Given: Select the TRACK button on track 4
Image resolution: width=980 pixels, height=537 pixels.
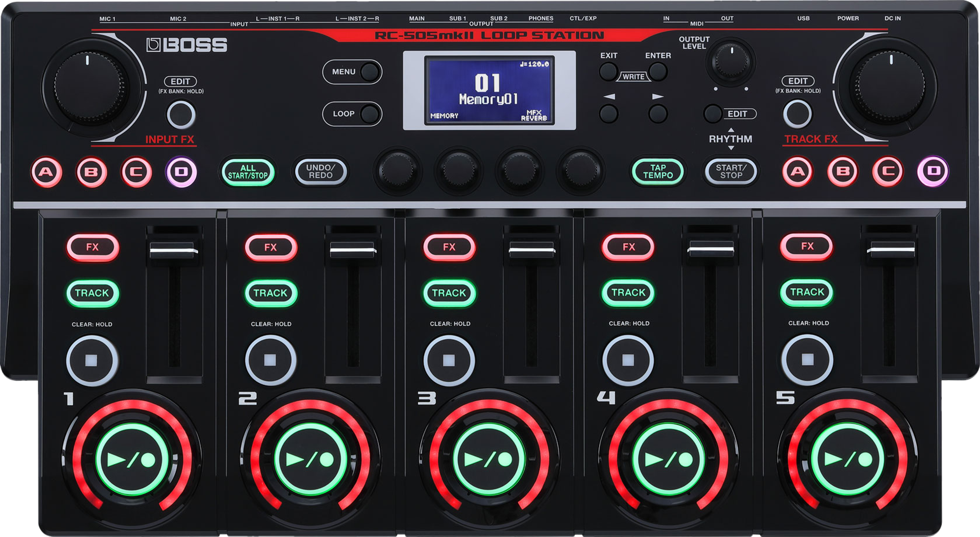Looking at the screenshot, I should pos(628,292).
